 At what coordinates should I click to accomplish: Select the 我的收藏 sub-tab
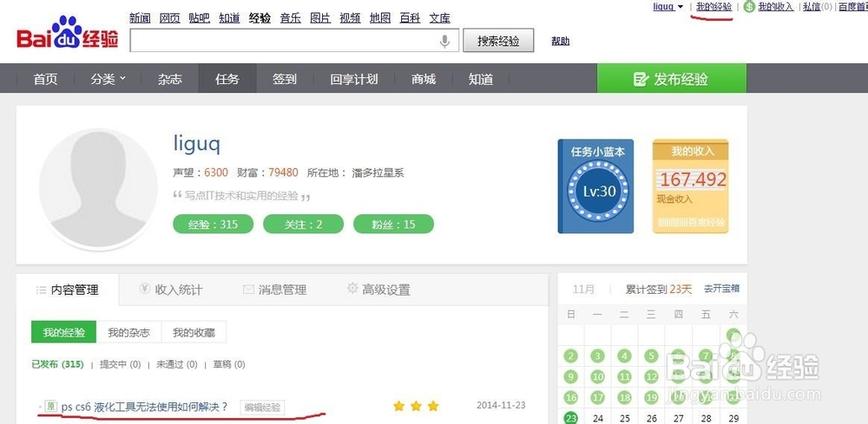(194, 333)
